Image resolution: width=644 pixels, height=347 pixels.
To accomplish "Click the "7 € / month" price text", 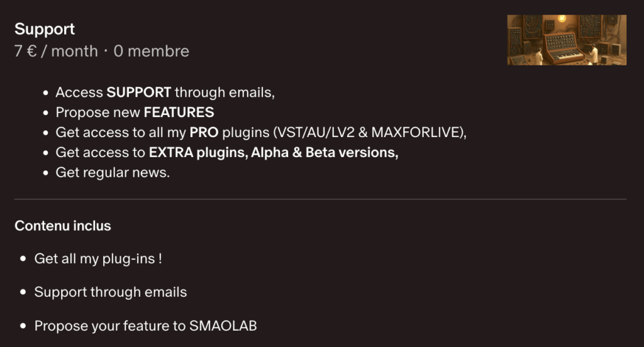I will point(56,51).
